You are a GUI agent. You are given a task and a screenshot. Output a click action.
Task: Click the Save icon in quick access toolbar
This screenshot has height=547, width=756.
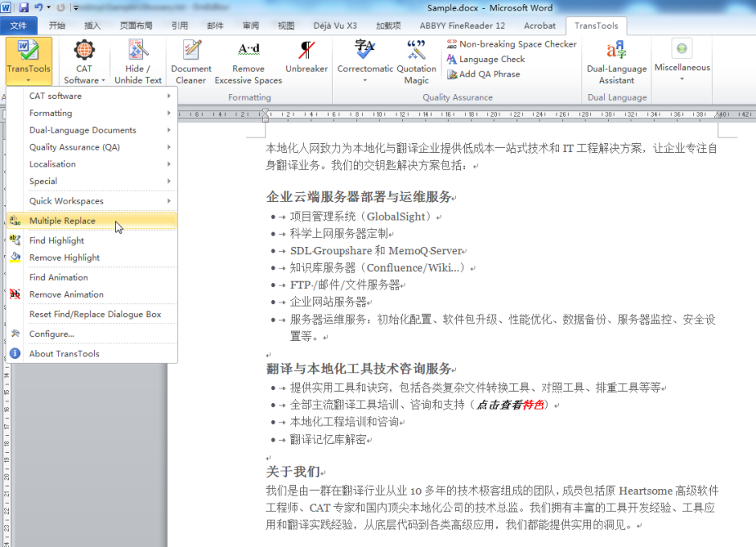pyautogui.click(x=24, y=7)
